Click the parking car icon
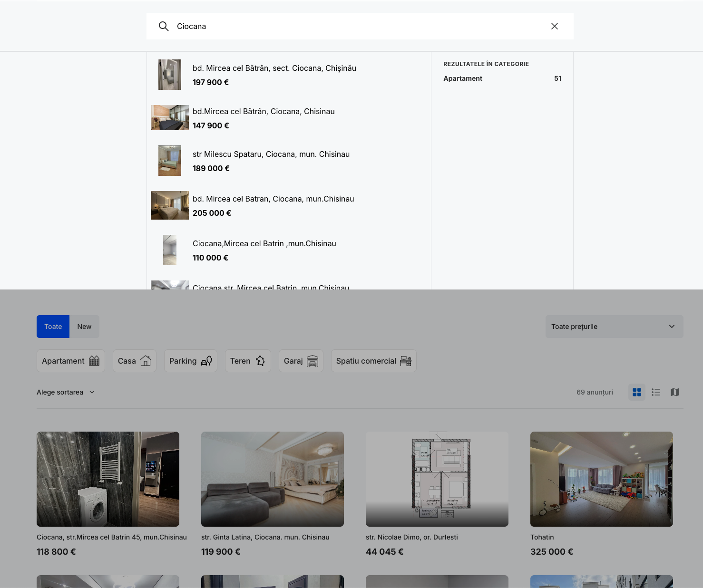The width and height of the screenshot is (703, 588). (x=206, y=361)
